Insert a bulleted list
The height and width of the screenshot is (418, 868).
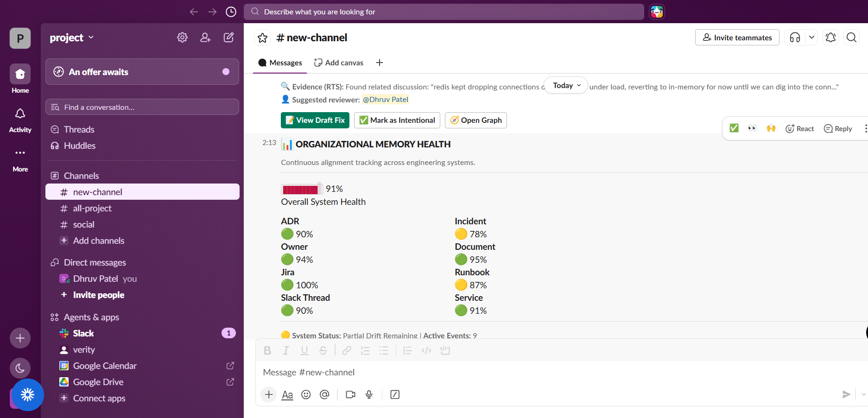point(384,350)
